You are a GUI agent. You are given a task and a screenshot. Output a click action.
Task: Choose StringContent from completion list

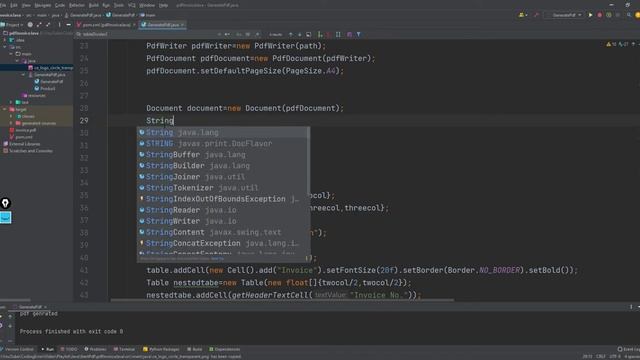pos(223,232)
